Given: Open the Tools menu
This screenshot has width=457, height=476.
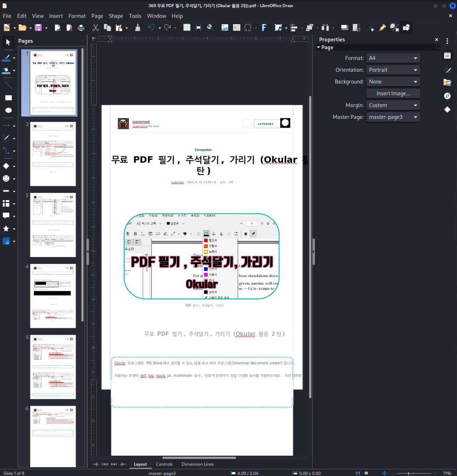Looking at the screenshot, I should (135, 16).
